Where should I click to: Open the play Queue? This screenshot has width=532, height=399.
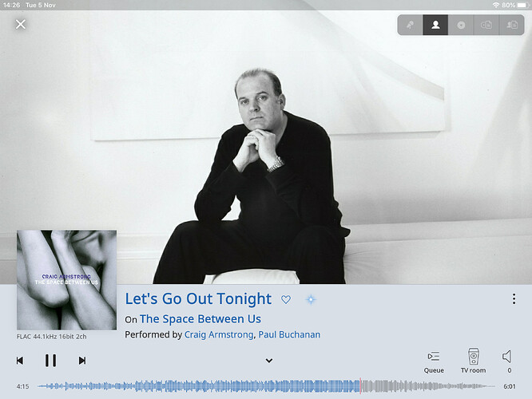click(x=434, y=362)
